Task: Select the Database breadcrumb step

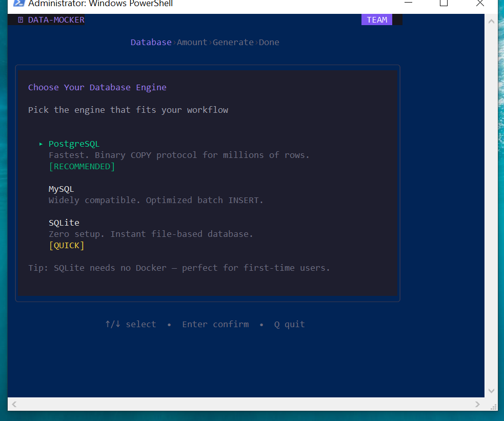Action: click(x=151, y=42)
